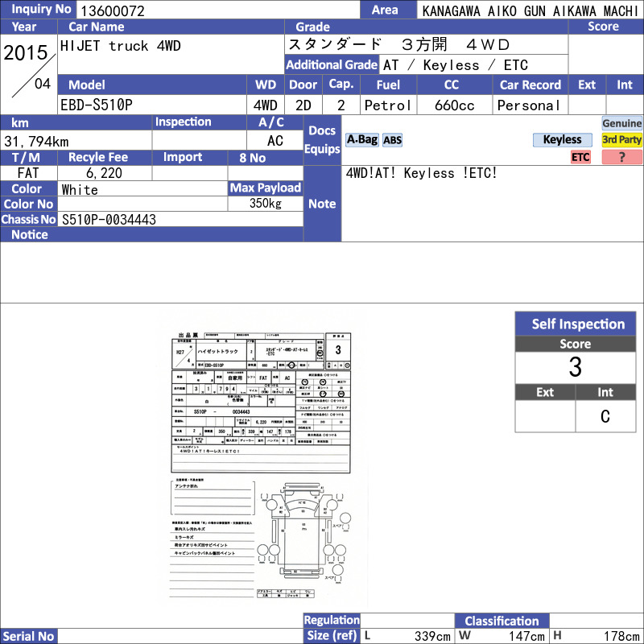
Task: Click the Serial No field
Action: pos(180,636)
